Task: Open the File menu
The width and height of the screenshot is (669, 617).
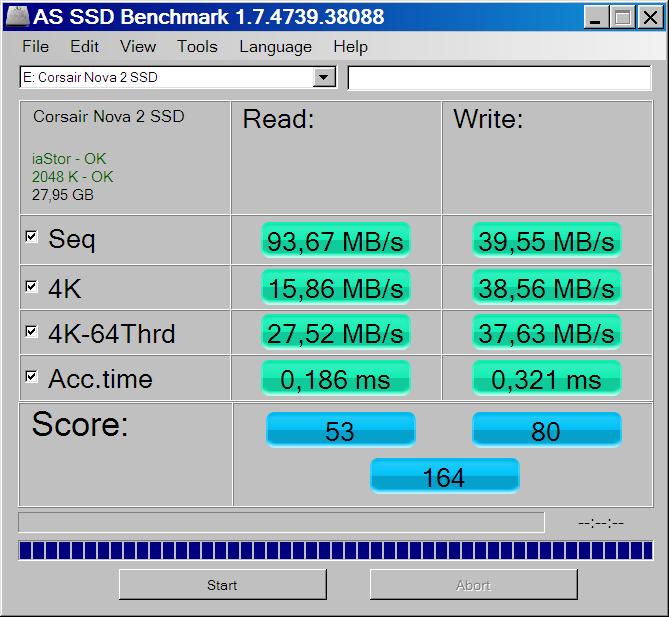Action: 35,47
